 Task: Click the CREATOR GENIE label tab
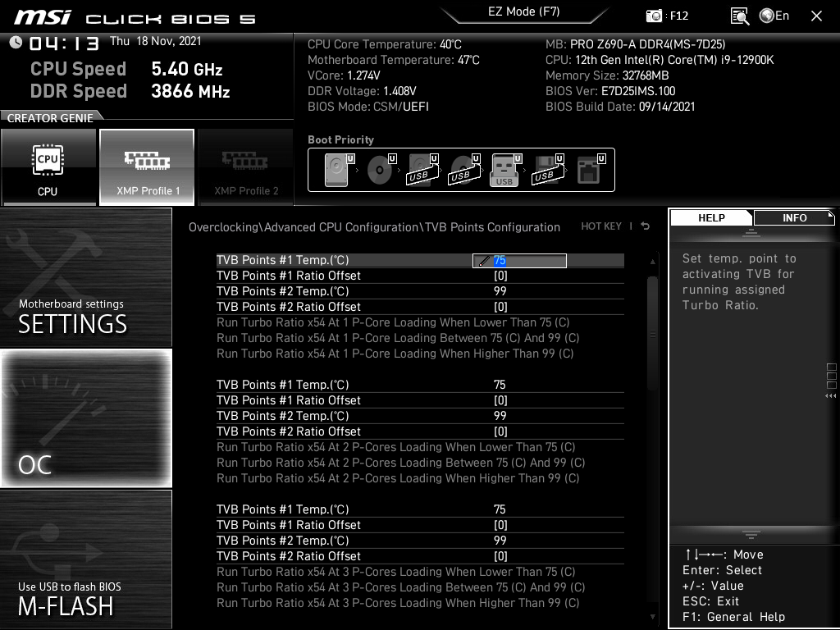pyautogui.click(x=50, y=118)
